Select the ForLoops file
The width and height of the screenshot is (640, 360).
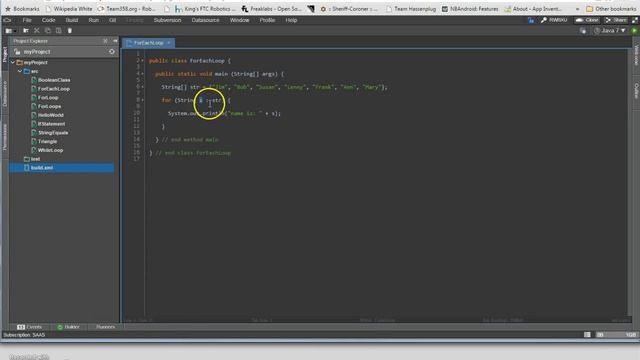[46, 106]
